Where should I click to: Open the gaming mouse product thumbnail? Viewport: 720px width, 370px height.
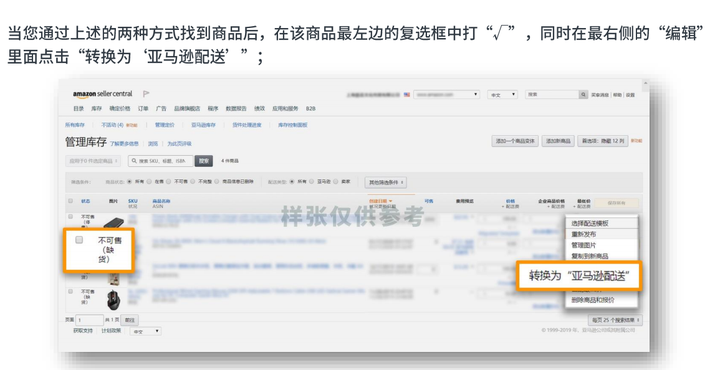(113, 300)
